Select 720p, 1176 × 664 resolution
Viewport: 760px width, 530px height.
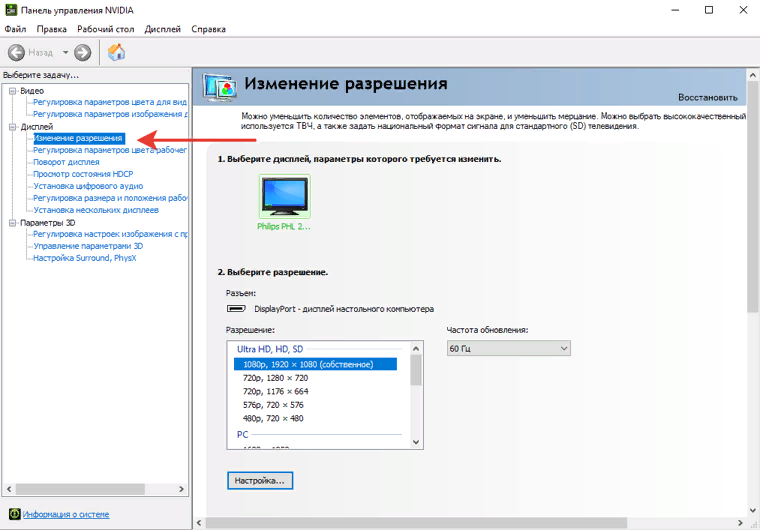[x=275, y=391]
